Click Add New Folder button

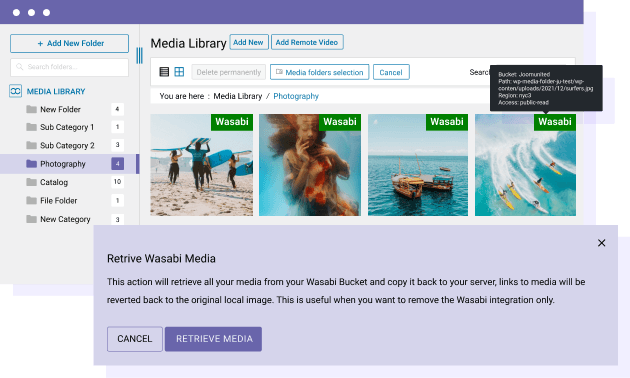70,43
